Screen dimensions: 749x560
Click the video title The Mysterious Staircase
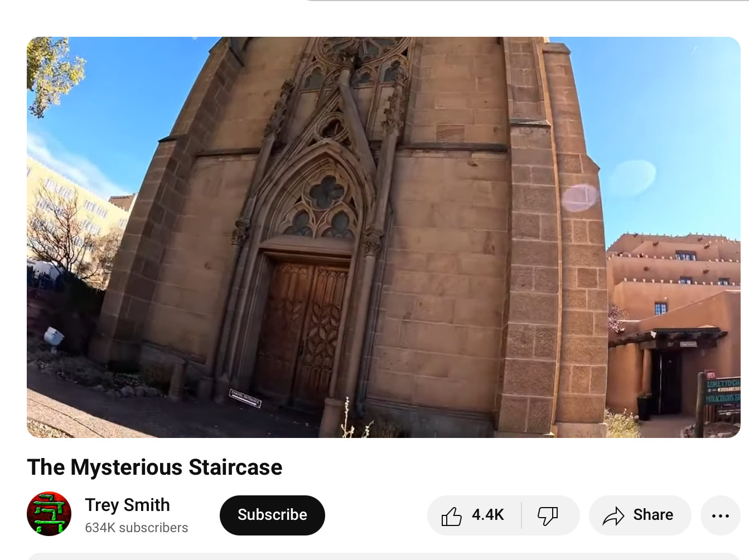pos(154,468)
